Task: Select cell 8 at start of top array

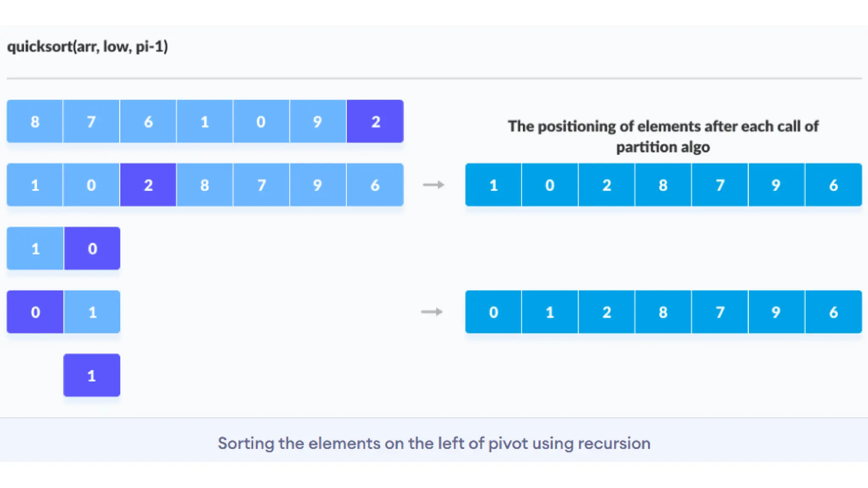Action: [x=35, y=121]
